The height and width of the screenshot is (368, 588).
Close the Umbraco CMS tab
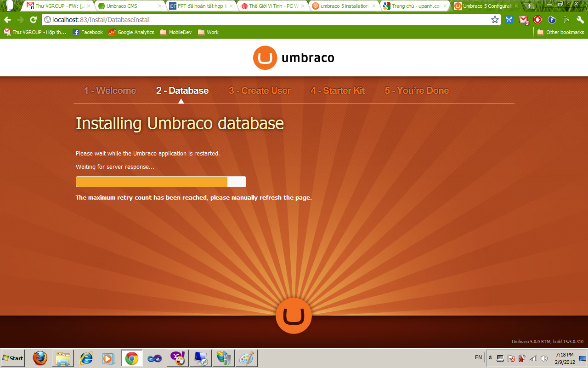(160, 6)
